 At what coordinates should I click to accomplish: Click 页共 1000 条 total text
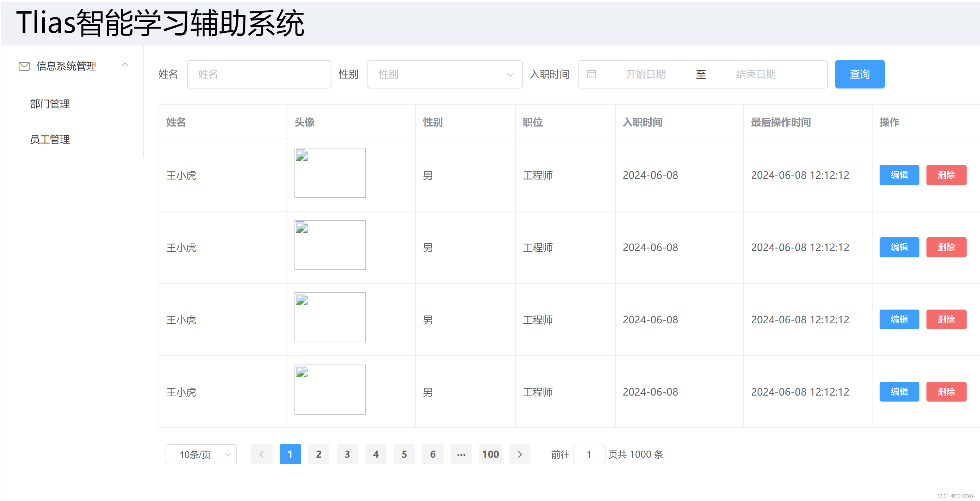636,454
